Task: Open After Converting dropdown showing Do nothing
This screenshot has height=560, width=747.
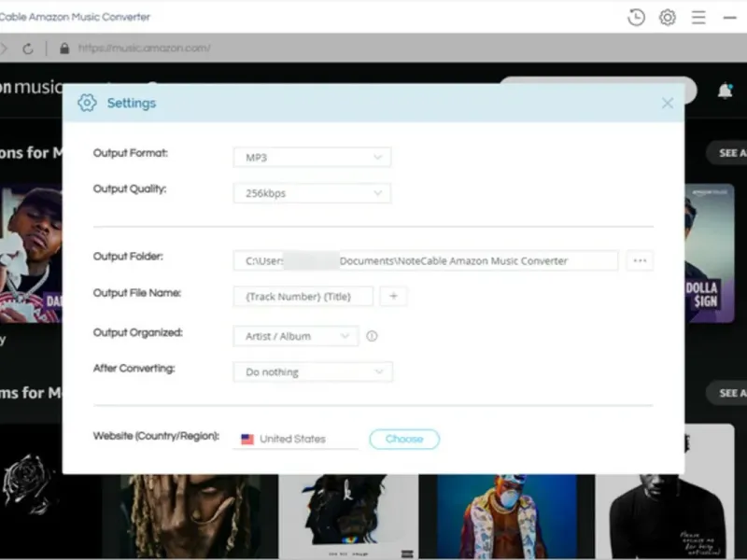Action: point(313,371)
